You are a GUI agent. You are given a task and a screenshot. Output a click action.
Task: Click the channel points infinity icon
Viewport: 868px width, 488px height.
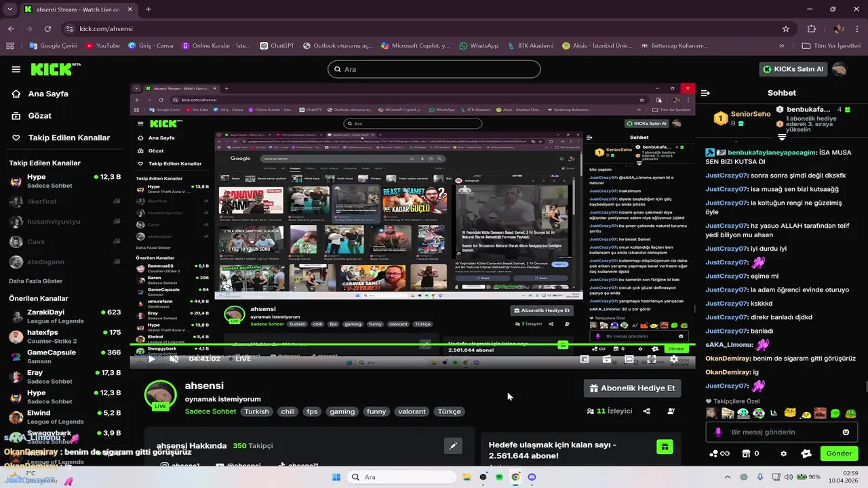[x=719, y=453]
